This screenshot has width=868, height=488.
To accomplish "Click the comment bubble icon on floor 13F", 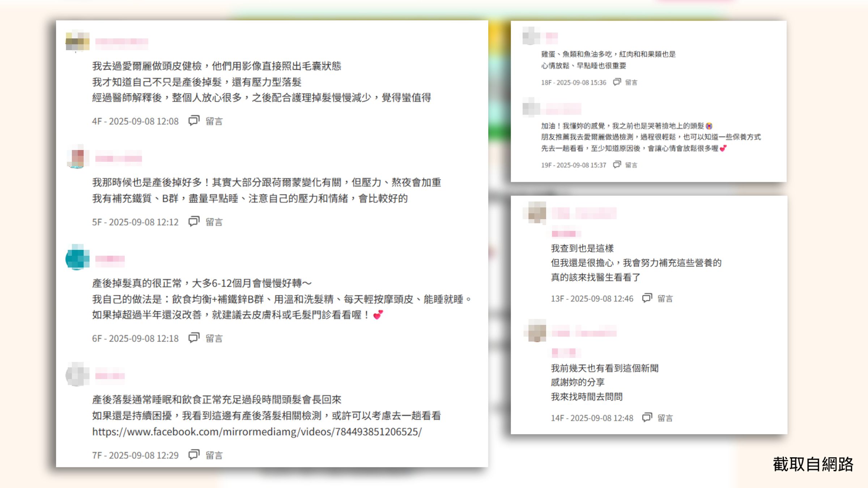I will (x=647, y=298).
